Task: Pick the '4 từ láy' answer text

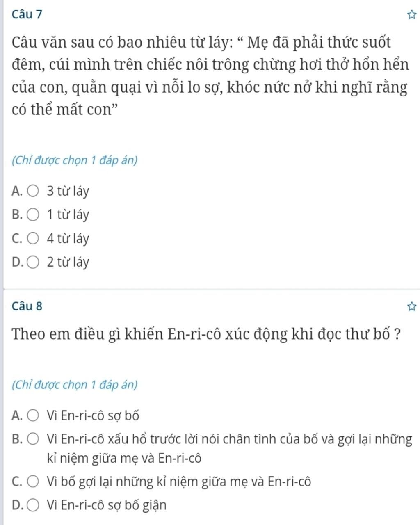Action: [68, 238]
